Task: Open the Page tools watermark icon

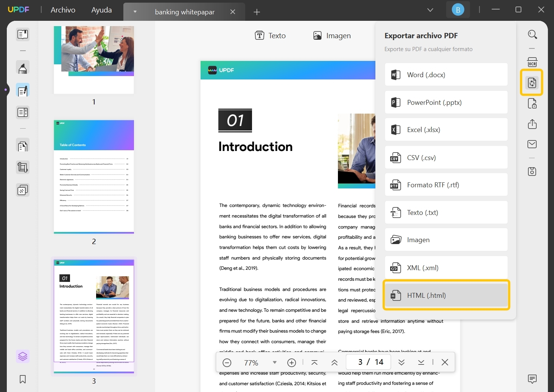Action: click(23, 190)
